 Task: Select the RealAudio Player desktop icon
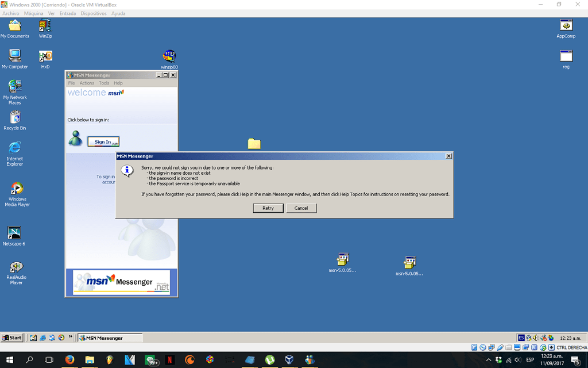pos(16,273)
